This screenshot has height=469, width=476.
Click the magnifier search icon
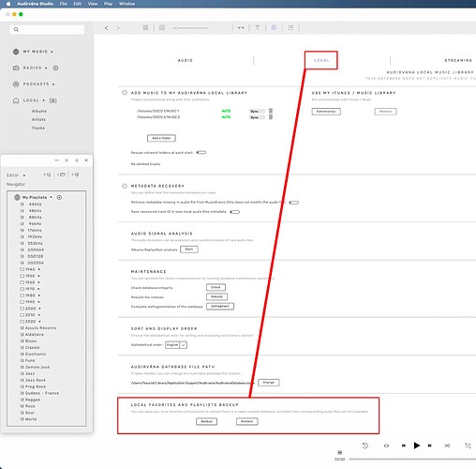16,29
